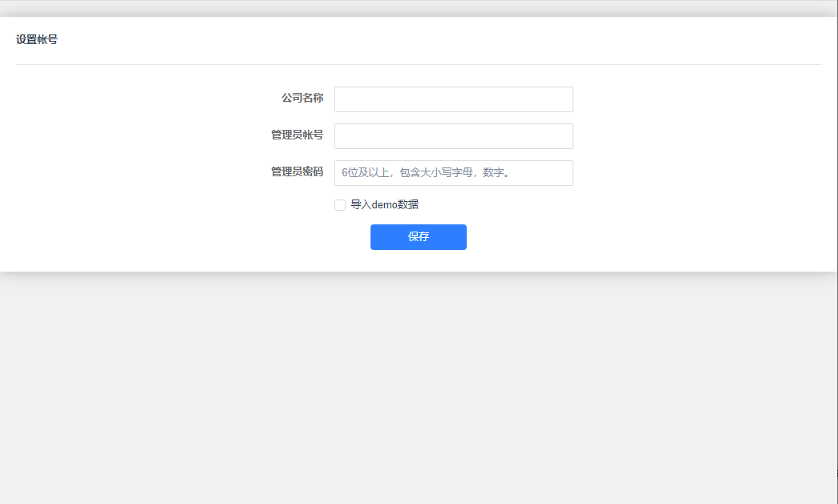Click the divider line under 设置帐号
838x504 pixels.
419,64
